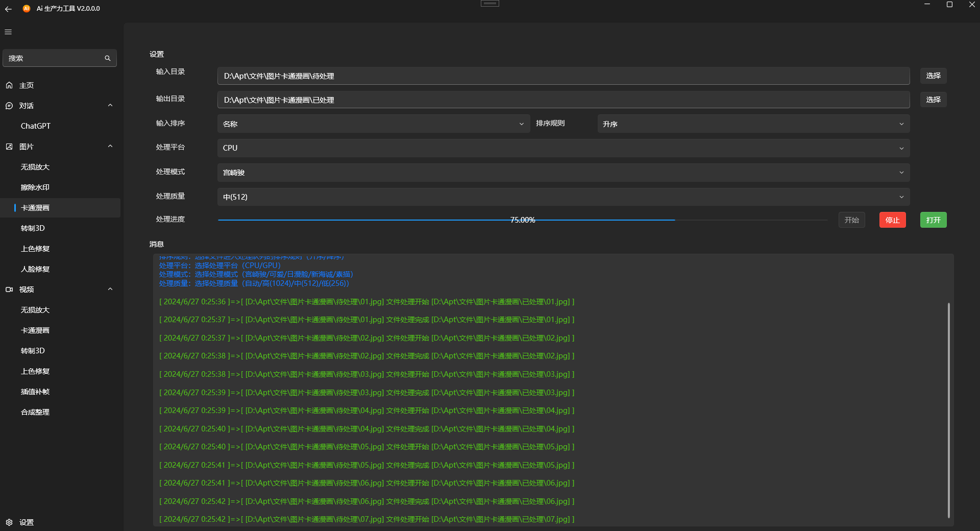Screen dimensions: 980x531
Task: Click the log line for 06.jpg 文件处理开始
Action: click(366, 483)
